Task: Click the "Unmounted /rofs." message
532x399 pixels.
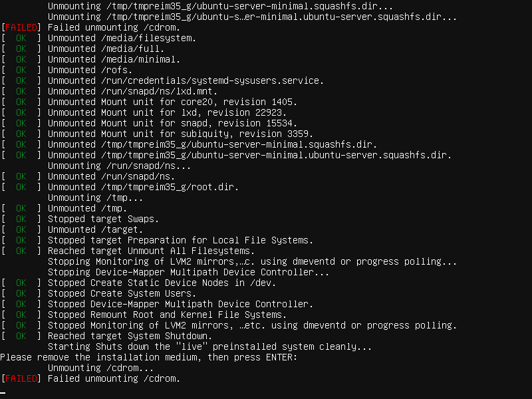Action: [90, 70]
